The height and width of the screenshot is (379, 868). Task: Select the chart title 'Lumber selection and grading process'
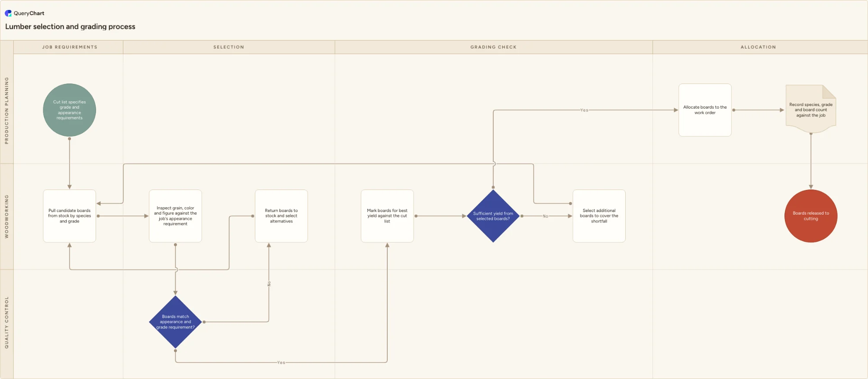70,27
